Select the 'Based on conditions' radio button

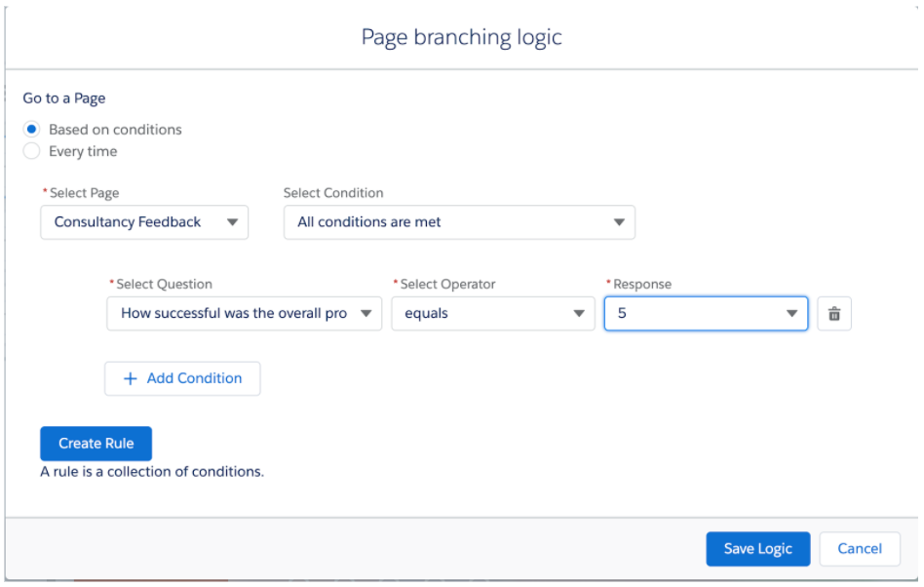(32, 129)
